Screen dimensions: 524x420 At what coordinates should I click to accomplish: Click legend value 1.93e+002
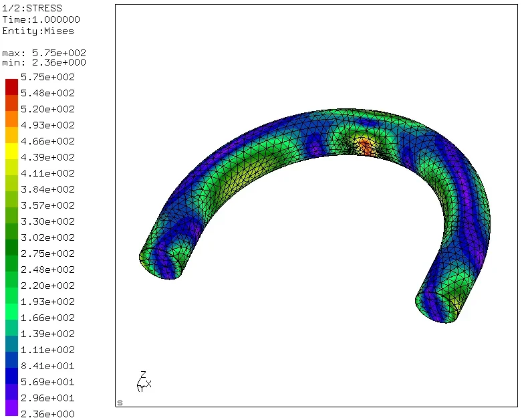48,302
